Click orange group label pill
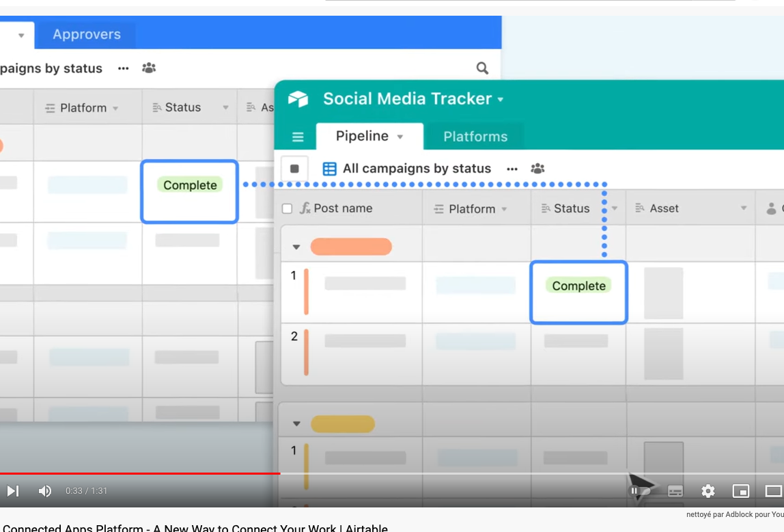784x532 pixels. [351, 247]
